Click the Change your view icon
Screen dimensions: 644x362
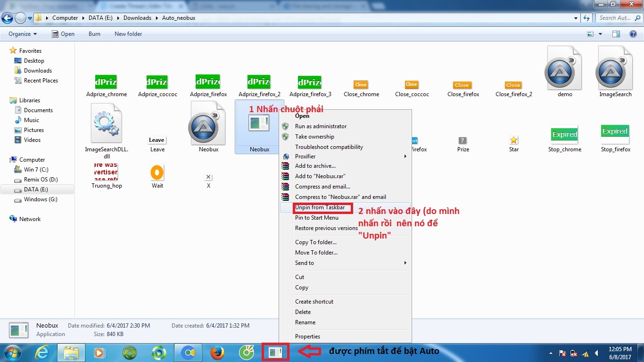[590, 34]
